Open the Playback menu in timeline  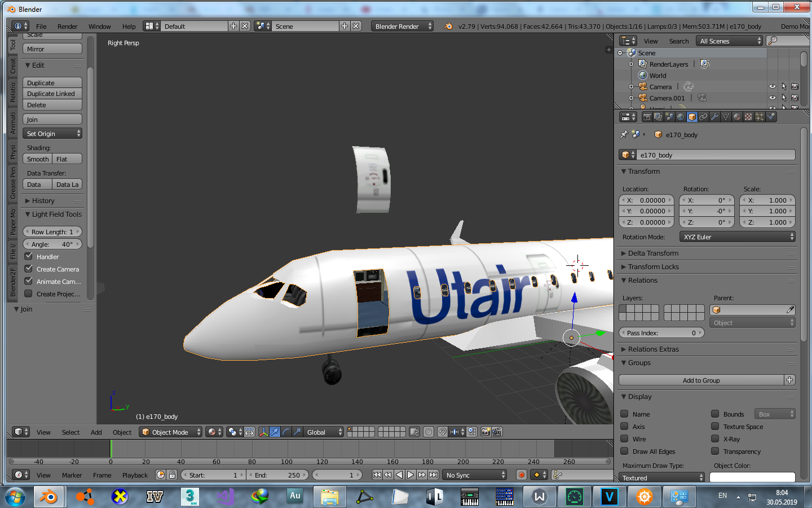pos(135,475)
